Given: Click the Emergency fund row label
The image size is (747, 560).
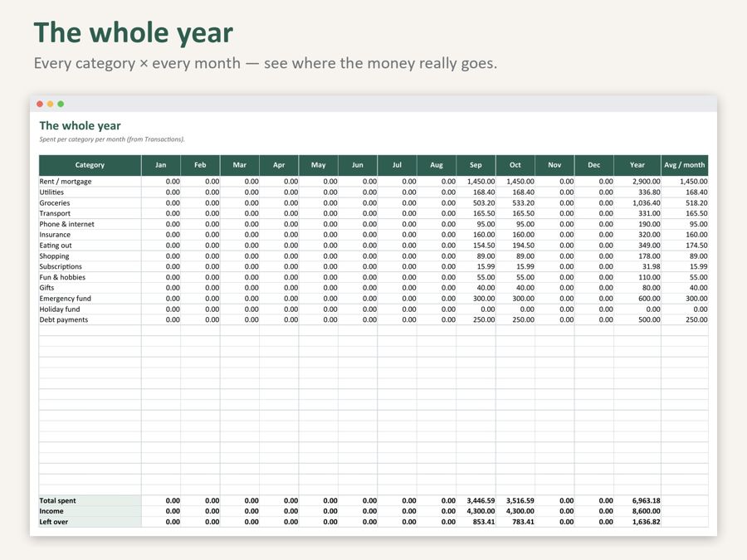Looking at the screenshot, I should click(x=66, y=299).
